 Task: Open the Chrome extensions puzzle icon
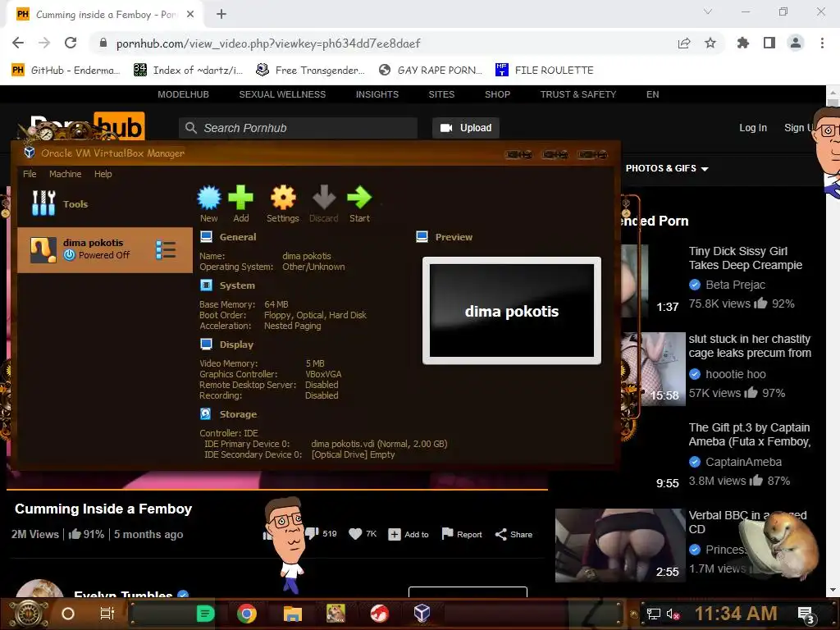tap(743, 43)
